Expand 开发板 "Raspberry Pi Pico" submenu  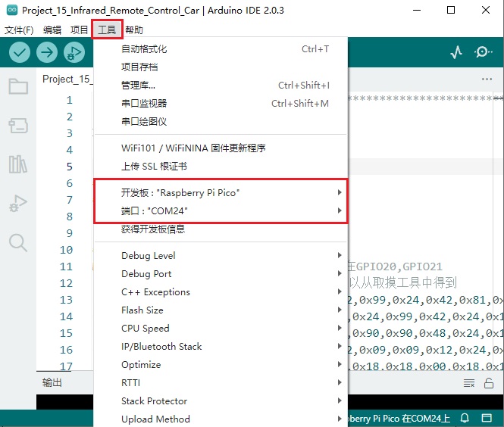[221, 192]
